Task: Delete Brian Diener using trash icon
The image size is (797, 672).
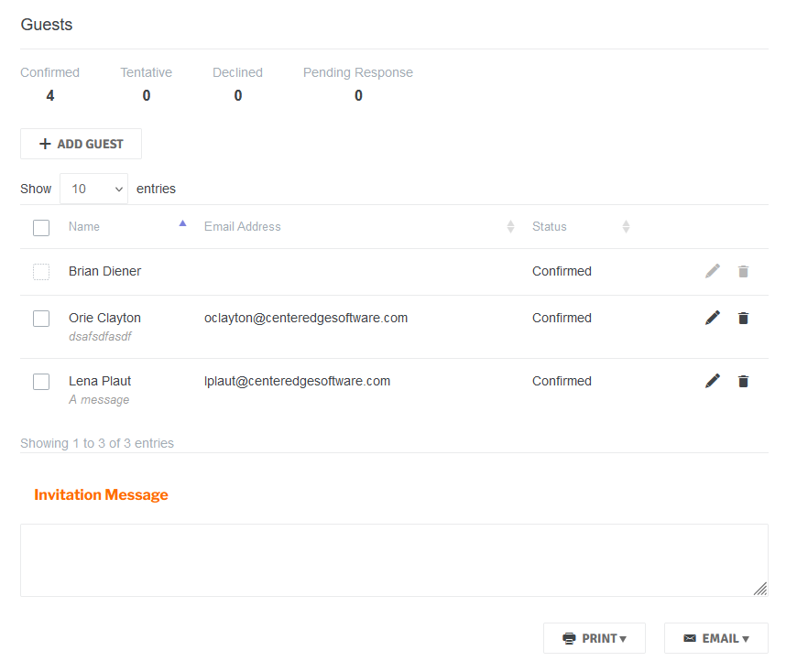Action: 743,271
